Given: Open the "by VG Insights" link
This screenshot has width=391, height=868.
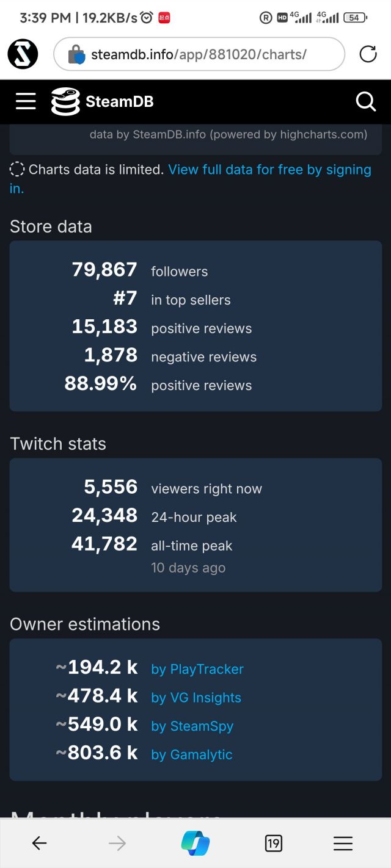Looking at the screenshot, I should pos(196,698).
